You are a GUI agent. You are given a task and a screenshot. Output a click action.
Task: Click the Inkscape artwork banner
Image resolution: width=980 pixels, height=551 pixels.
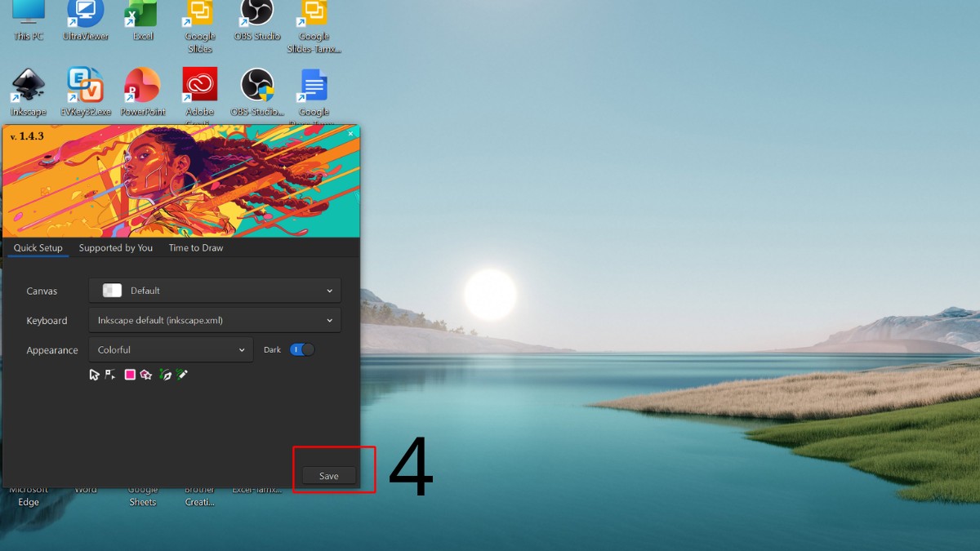[181, 181]
